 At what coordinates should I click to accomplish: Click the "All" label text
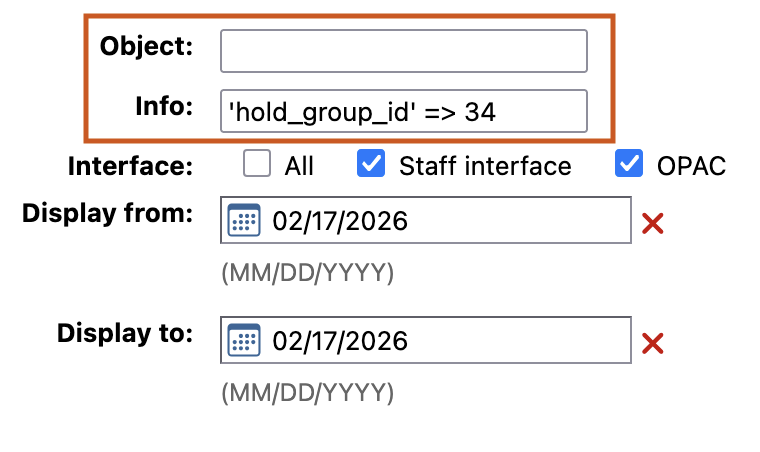(299, 166)
